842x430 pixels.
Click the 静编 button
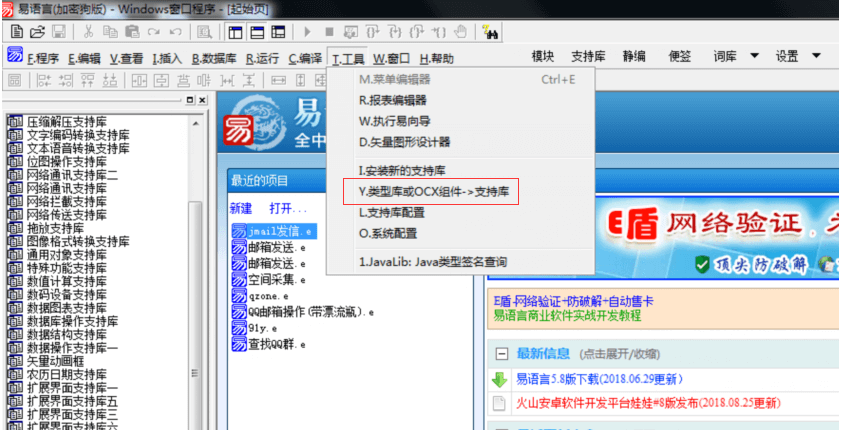[x=634, y=56]
